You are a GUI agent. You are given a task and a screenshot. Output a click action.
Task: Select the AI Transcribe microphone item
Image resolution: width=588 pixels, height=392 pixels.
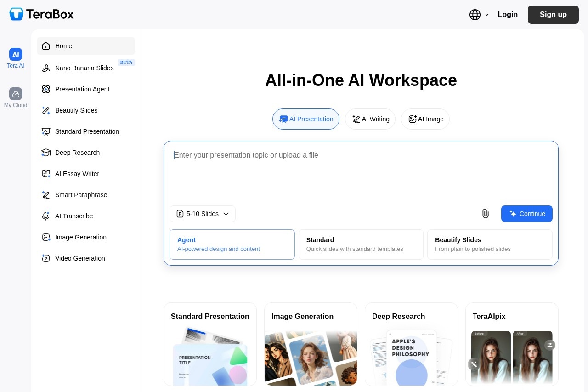[73, 216]
